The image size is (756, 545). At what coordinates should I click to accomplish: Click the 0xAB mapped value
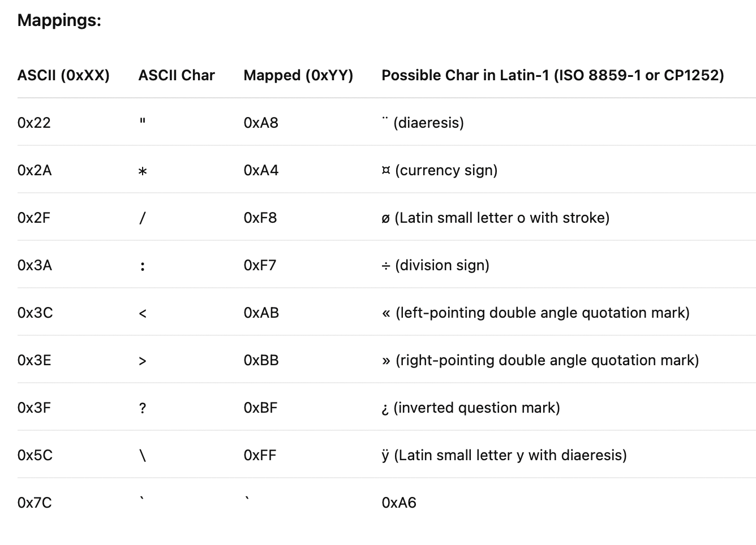pos(261,313)
